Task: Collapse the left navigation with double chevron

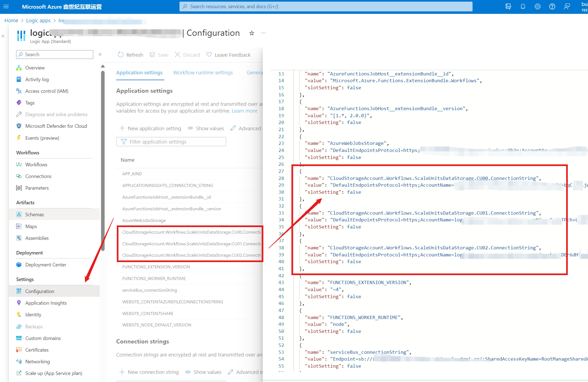Action: click(100, 54)
